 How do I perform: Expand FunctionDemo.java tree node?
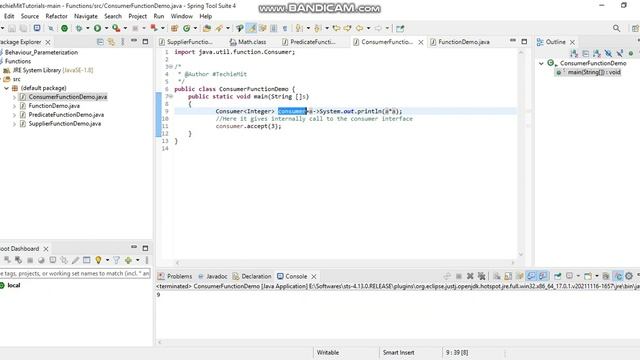tap(14, 106)
